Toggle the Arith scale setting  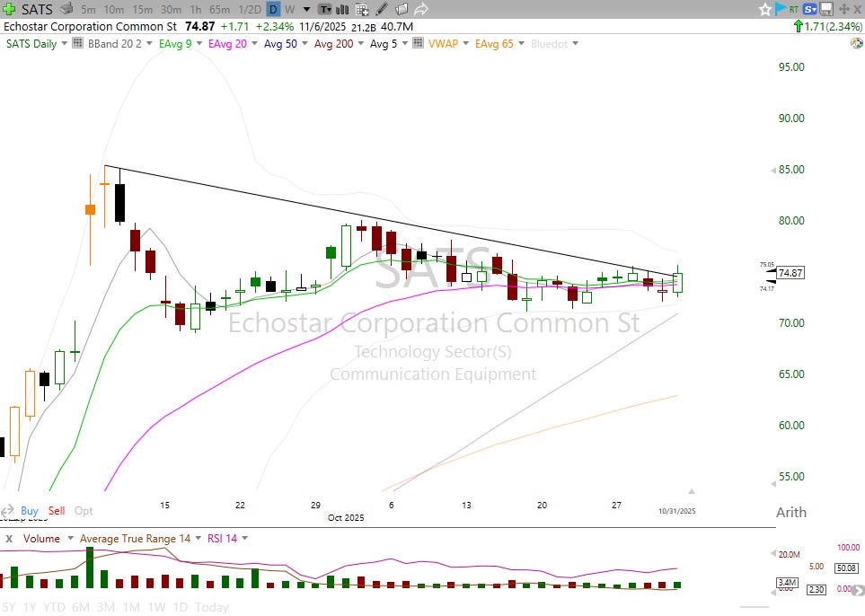791,513
